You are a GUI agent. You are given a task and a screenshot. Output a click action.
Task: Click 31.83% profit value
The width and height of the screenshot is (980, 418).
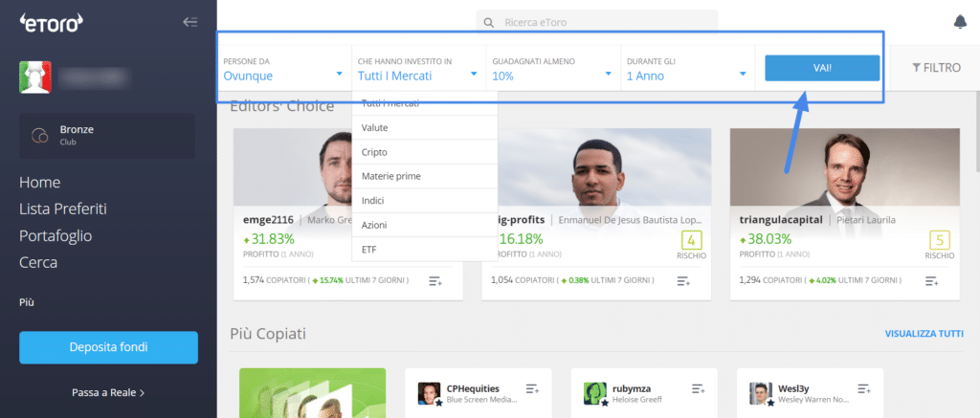point(273,239)
